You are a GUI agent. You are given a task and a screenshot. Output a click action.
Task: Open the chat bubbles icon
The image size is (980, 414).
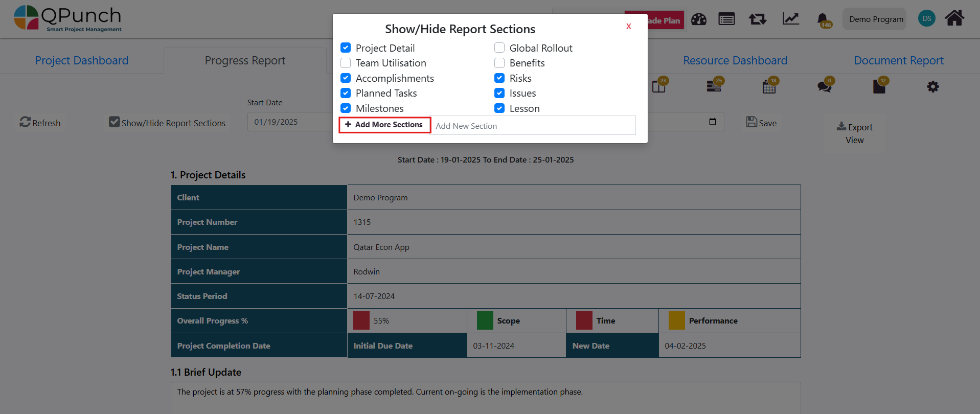(824, 86)
